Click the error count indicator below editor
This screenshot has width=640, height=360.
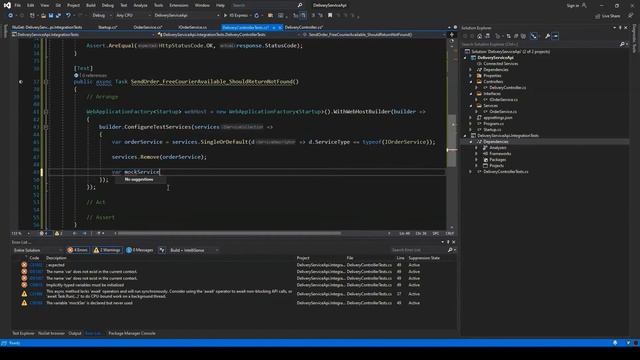tap(44, 233)
